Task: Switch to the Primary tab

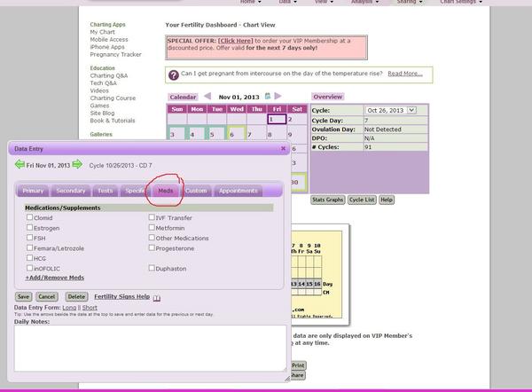Action: coord(33,191)
